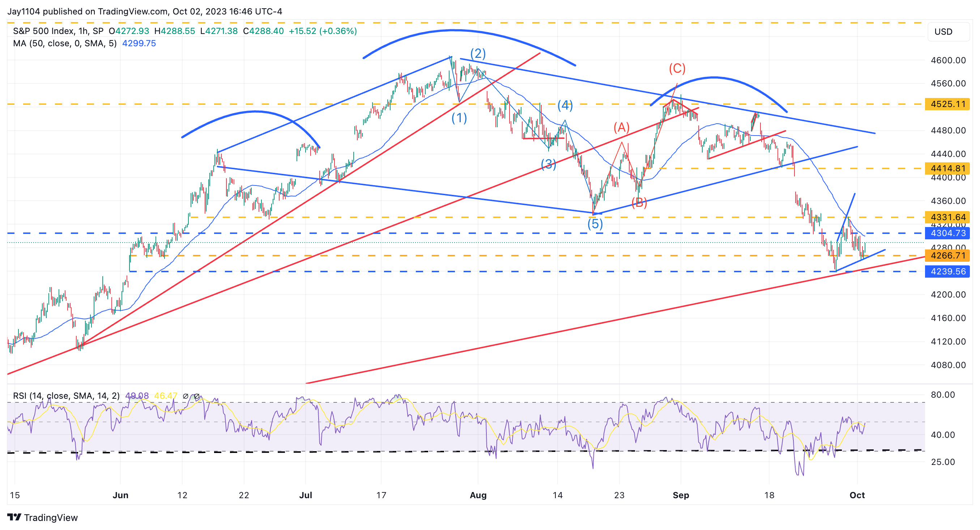Click the Sep label on time axis
Screen dimensions: 980x530
pyautogui.click(x=681, y=495)
